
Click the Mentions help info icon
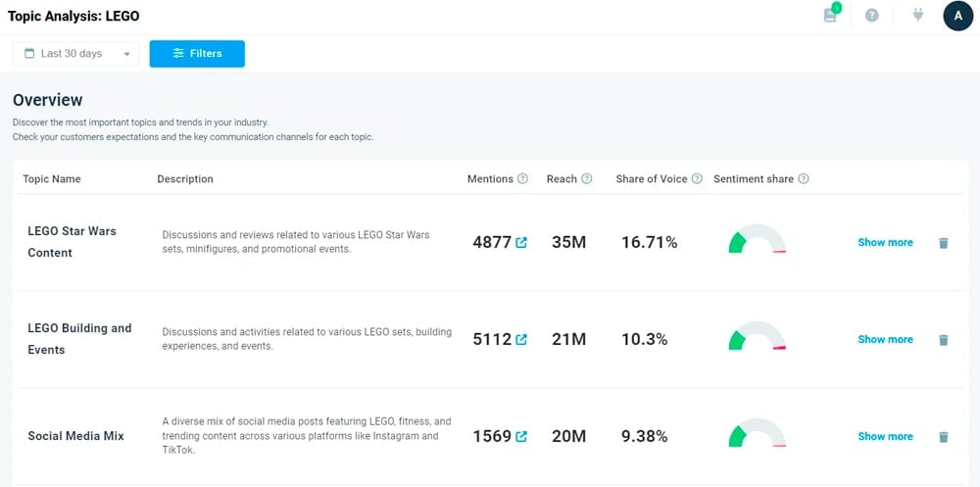point(522,178)
